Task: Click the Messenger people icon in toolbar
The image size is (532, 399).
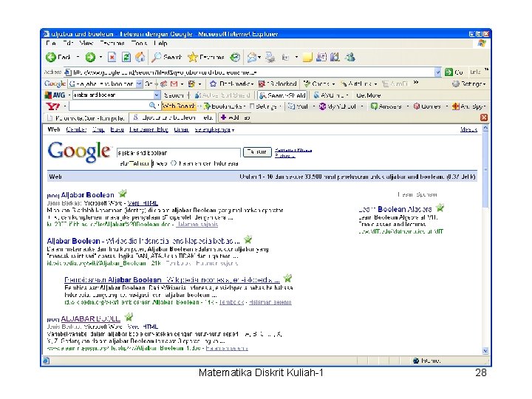Action: click(x=350, y=58)
